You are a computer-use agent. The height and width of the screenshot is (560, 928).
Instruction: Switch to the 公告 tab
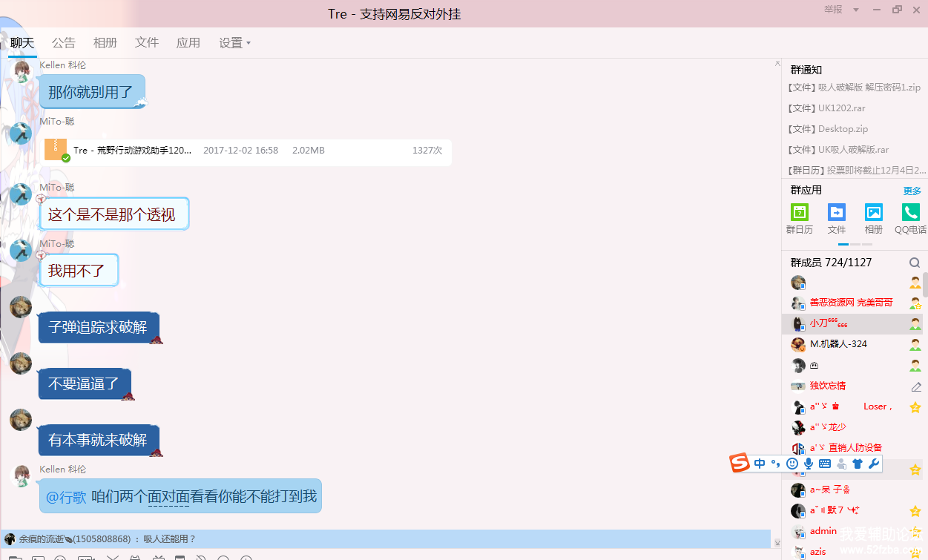coord(64,43)
